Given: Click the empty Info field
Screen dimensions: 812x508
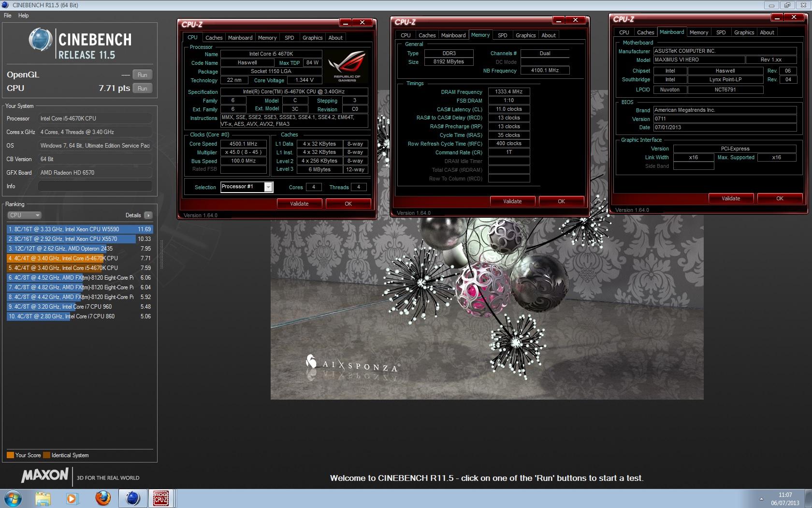Looking at the screenshot, I should 95,186.
